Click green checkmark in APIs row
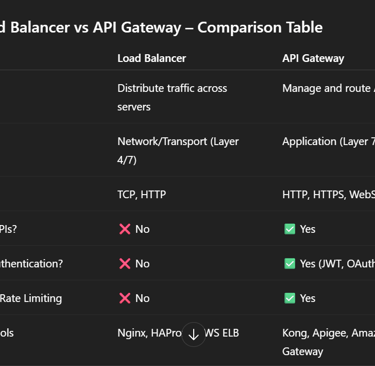This screenshot has width=375, height=366. 290,229
